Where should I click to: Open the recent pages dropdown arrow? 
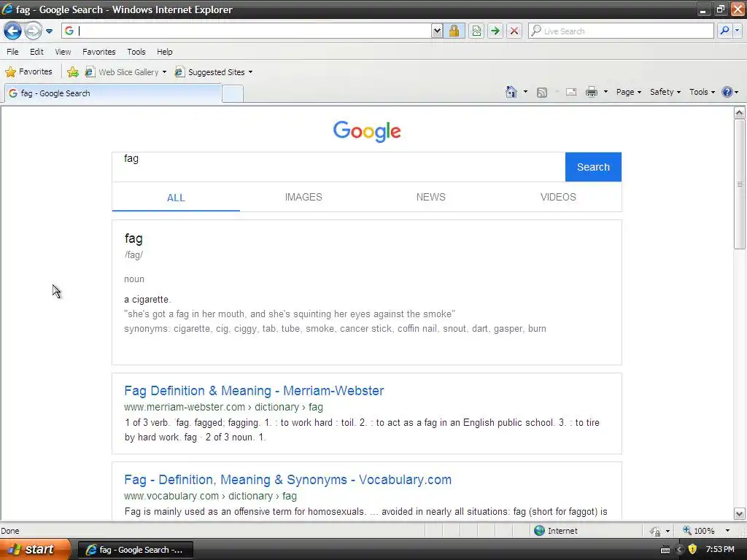(x=49, y=31)
